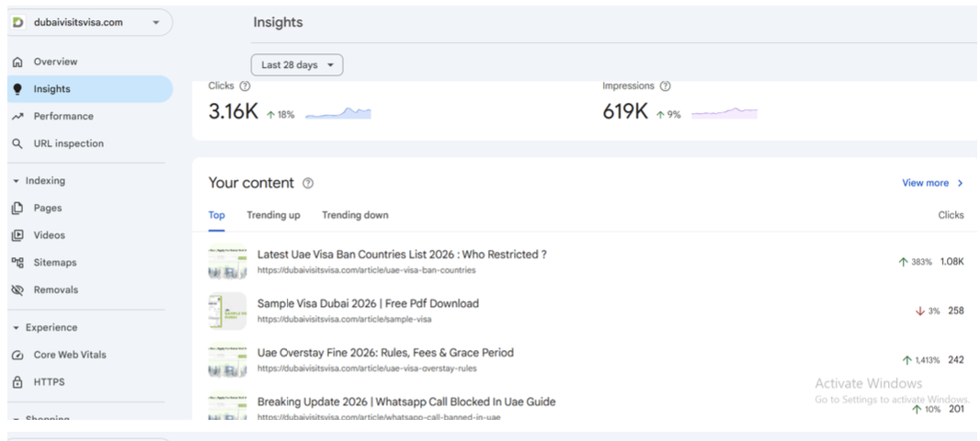The height and width of the screenshot is (441, 980).
Task: Switch to the Trending down tab
Action: point(355,215)
